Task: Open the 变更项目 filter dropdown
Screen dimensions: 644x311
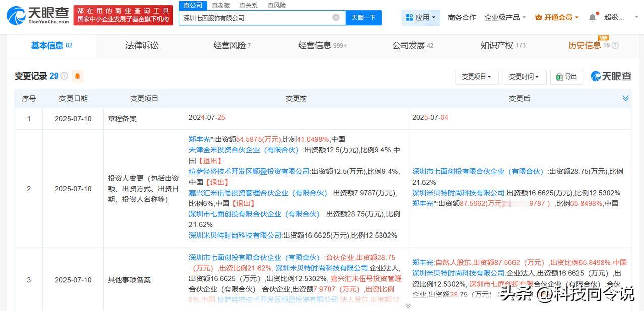Action: coord(477,77)
